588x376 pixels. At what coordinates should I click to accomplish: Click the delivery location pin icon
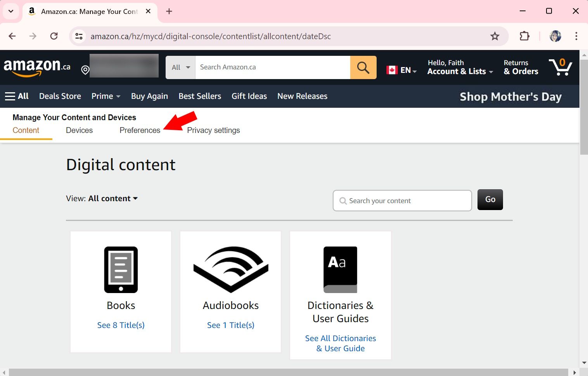(85, 70)
